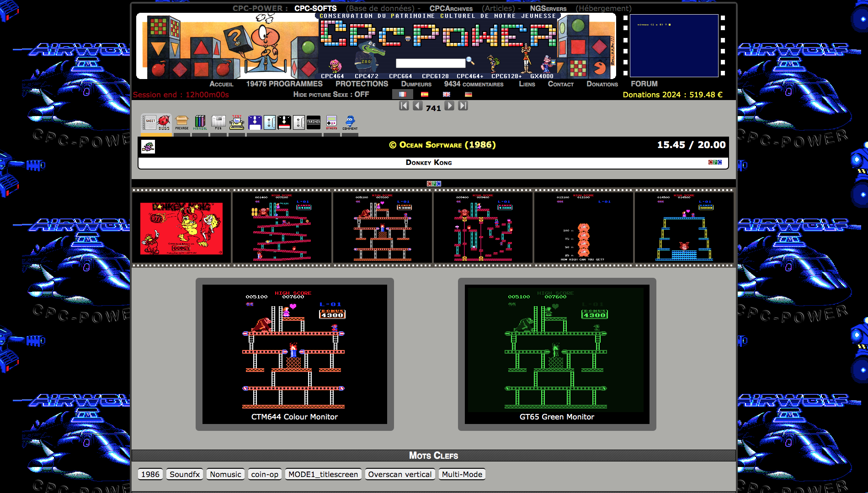This screenshot has width=868, height=493.
Task: Open the Sheet tab icon
Action: click(x=149, y=122)
